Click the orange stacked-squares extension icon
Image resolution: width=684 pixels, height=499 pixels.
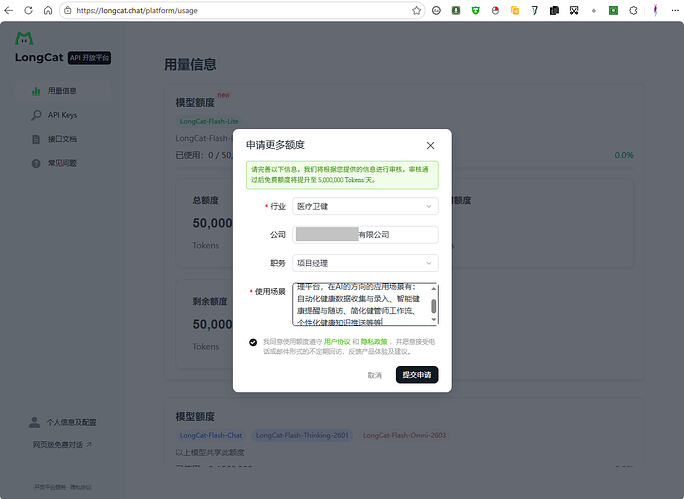pyautogui.click(x=515, y=10)
